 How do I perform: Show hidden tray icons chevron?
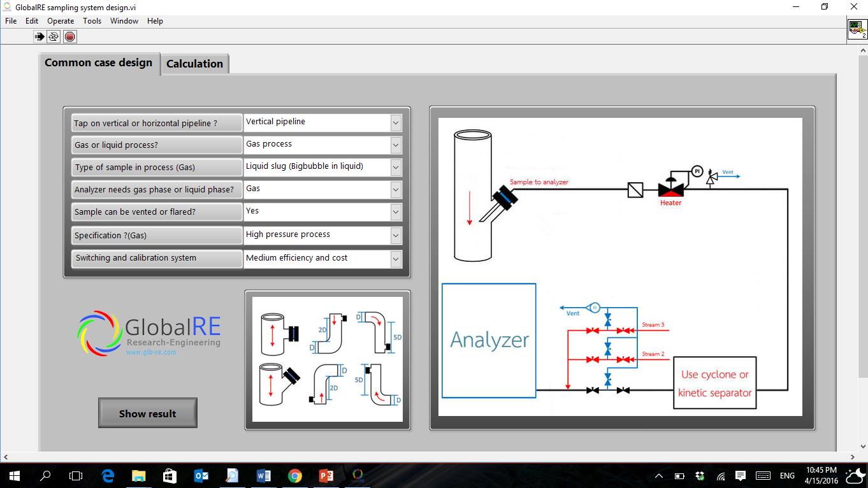[659, 476]
